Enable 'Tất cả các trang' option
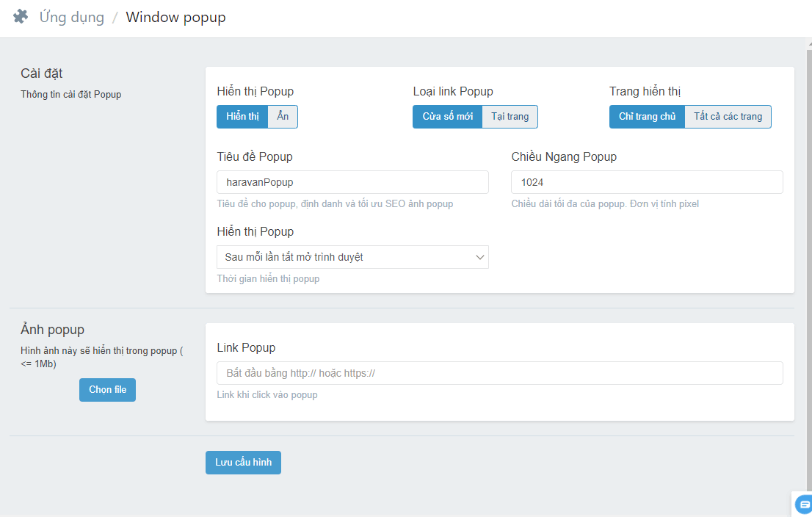Image resolution: width=812 pixels, height=517 pixels. click(x=728, y=117)
